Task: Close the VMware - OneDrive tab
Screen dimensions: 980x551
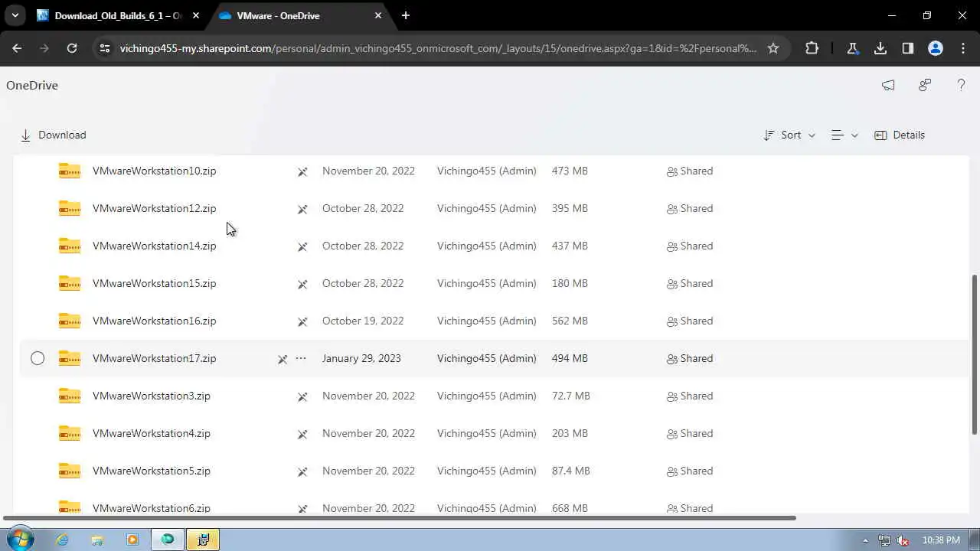Action: click(x=378, y=15)
